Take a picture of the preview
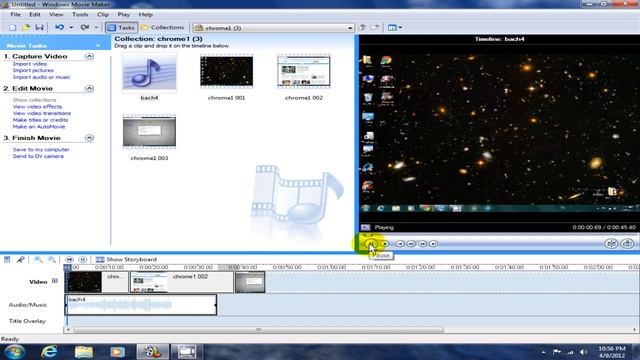 tap(627, 244)
